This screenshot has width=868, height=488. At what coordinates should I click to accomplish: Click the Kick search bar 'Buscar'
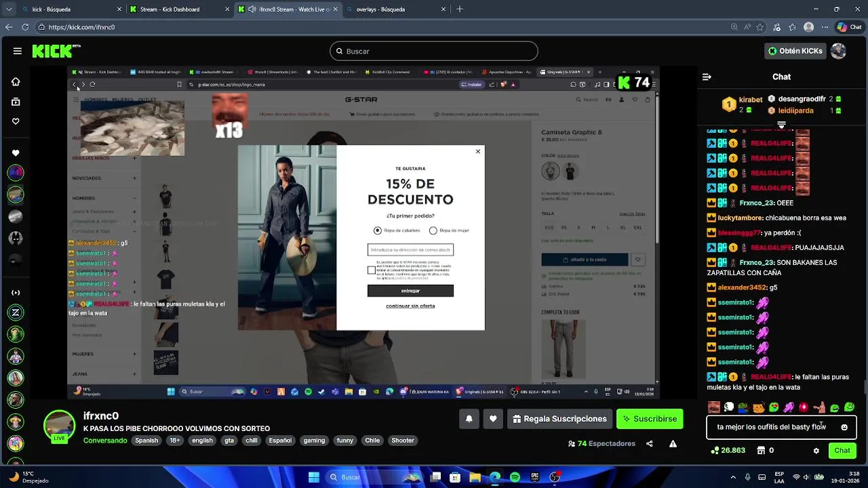434,51
